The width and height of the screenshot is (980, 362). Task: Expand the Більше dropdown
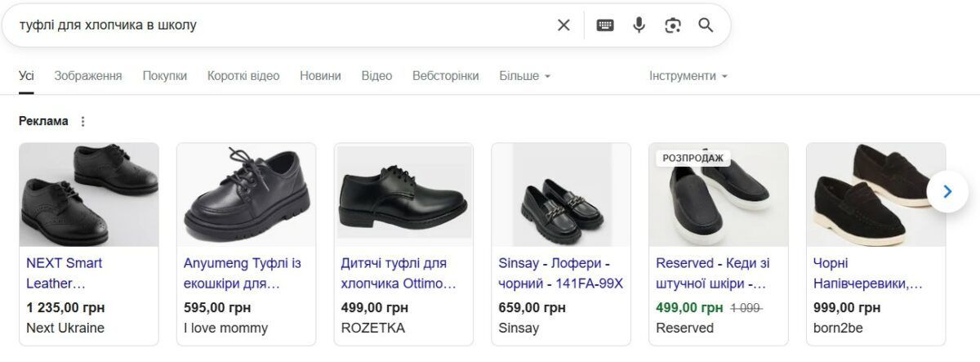pyautogui.click(x=525, y=76)
